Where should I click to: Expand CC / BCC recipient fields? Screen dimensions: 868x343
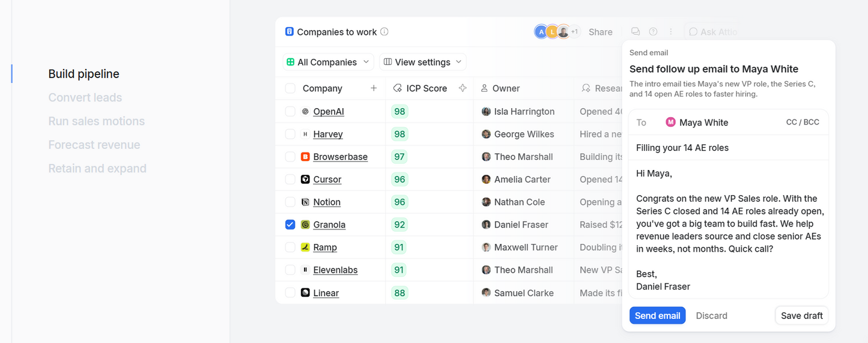803,122
